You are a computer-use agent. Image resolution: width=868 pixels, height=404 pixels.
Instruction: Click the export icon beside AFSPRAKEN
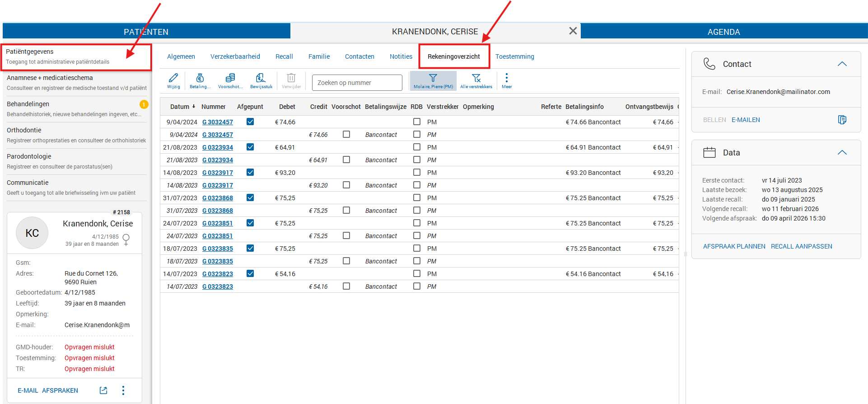pos(103,390)
